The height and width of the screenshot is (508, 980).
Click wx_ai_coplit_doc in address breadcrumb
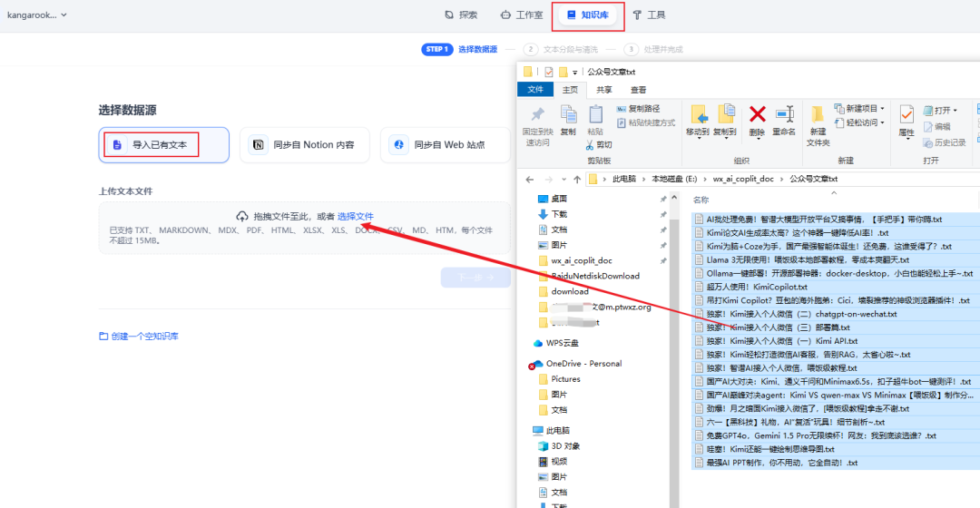[743, 179]
